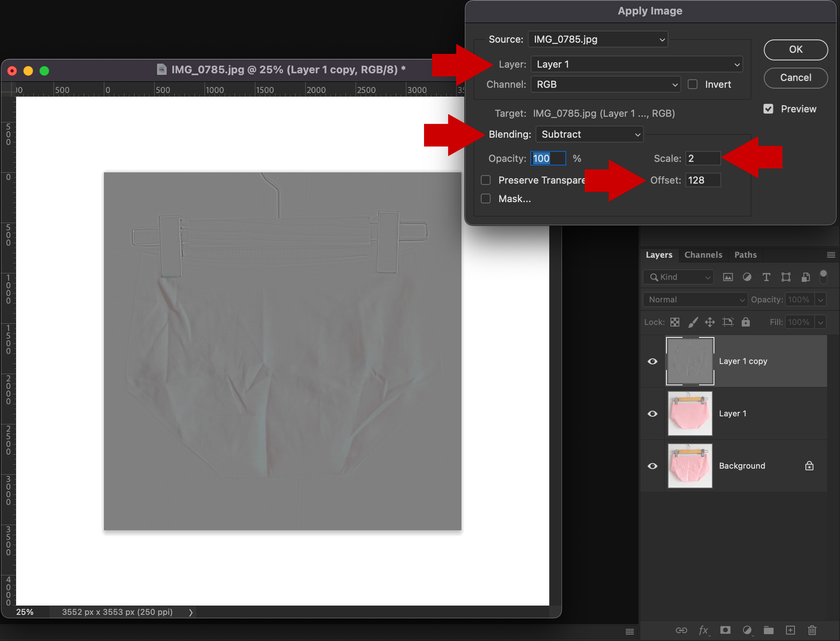The width and height of the screenshot is (840, 641).
Task: Expand the Channel RGB dropdown
Action: [606, 85]
